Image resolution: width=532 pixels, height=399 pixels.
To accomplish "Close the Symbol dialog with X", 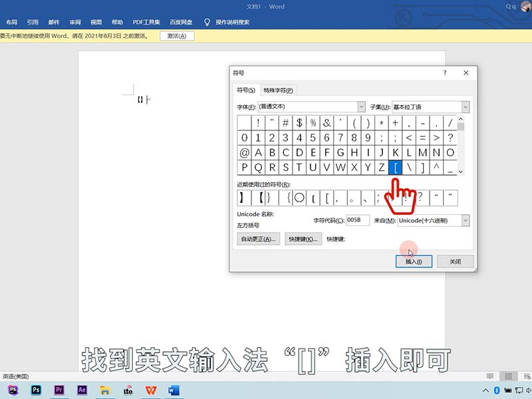I will point(466,72).
